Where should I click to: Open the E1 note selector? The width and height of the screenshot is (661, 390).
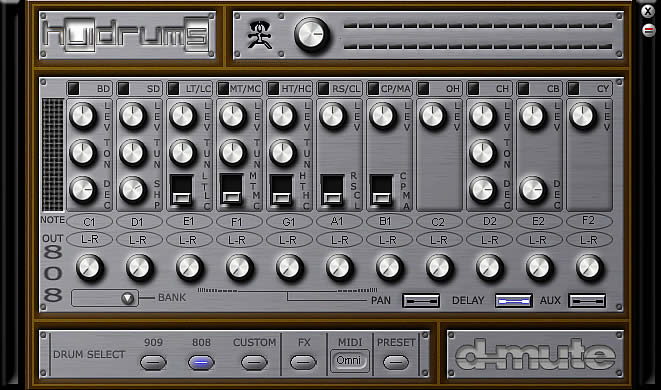point(189,221)
